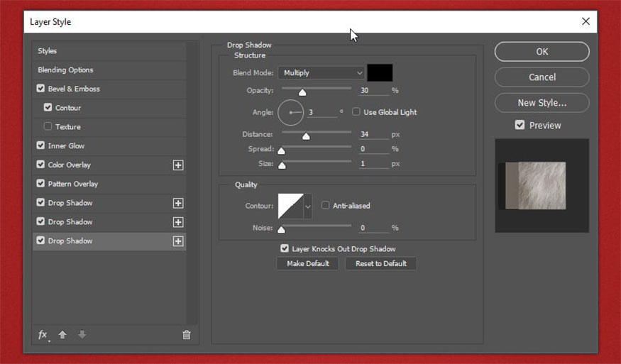
Task: Click plus icon on selected Drop Shadow row
Action: point(178,241)
